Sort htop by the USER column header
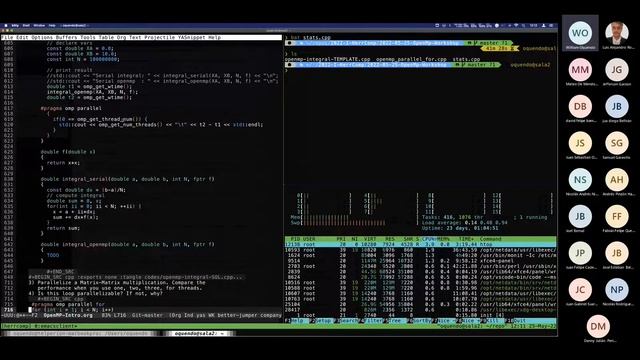This screenshot has height=360, width=640. (309, 239)
